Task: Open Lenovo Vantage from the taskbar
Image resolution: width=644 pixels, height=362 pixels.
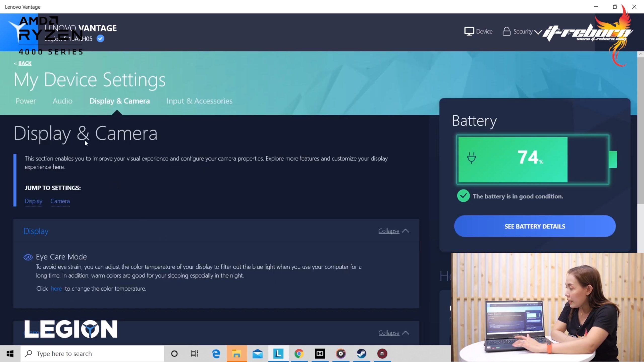Action: click(x=278, y=354)
